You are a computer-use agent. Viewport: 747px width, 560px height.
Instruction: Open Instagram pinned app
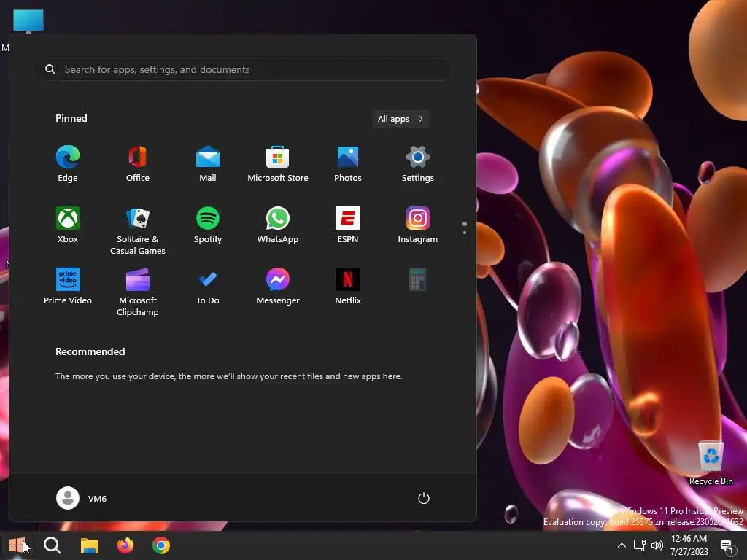418,225
